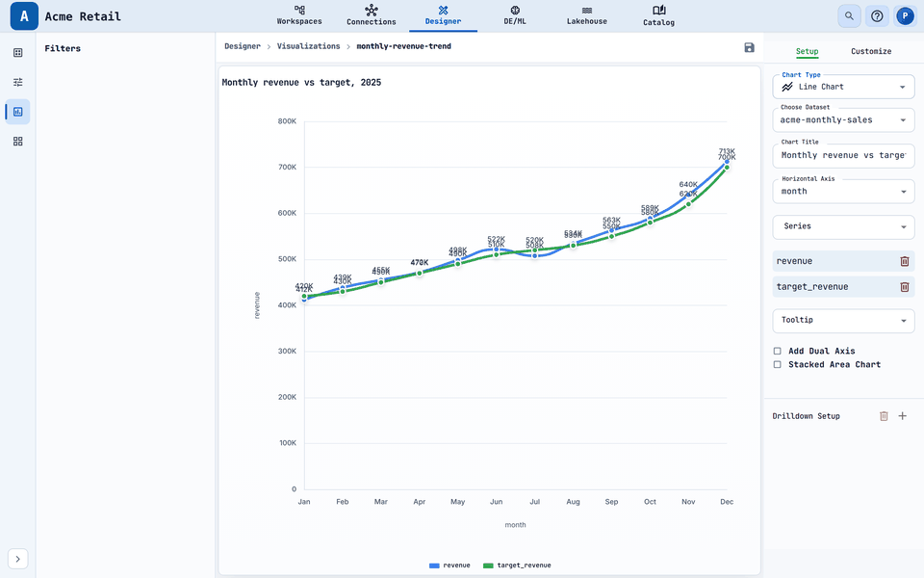Click the Filters panel heading

(63, 48)
